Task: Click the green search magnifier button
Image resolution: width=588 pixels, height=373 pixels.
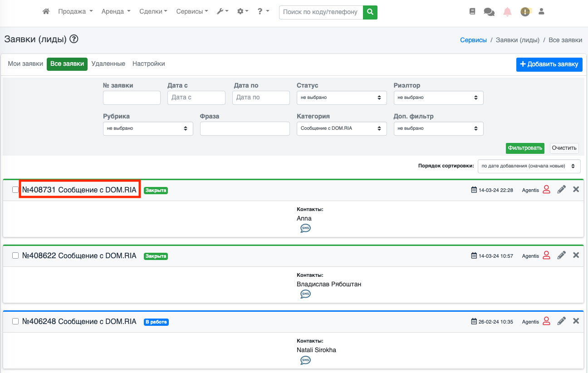Action: click(x=370, y=12)
